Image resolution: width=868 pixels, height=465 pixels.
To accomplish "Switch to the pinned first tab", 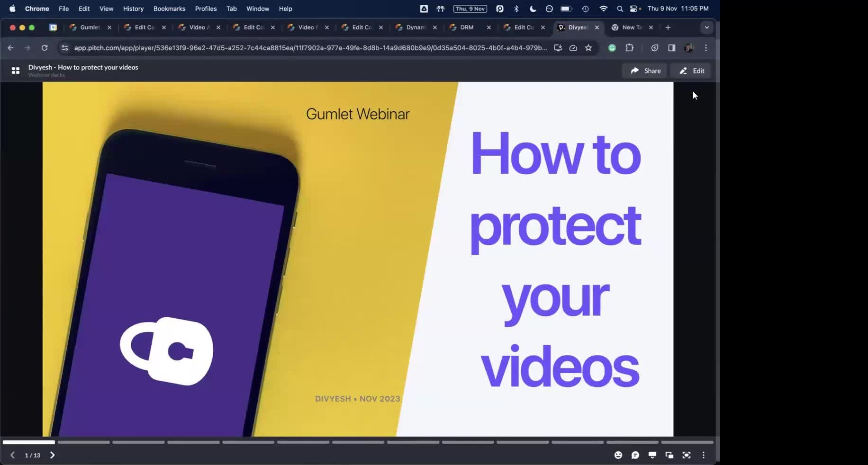I will [54, 27].
